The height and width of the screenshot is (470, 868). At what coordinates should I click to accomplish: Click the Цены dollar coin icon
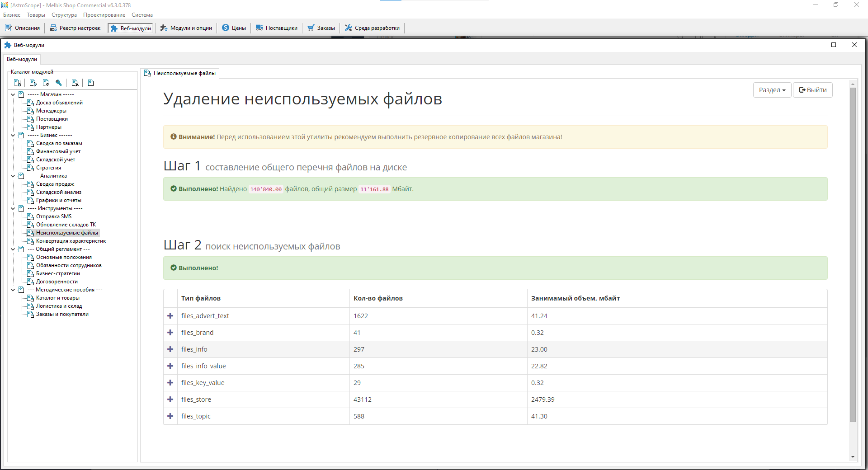pos(226,28)
